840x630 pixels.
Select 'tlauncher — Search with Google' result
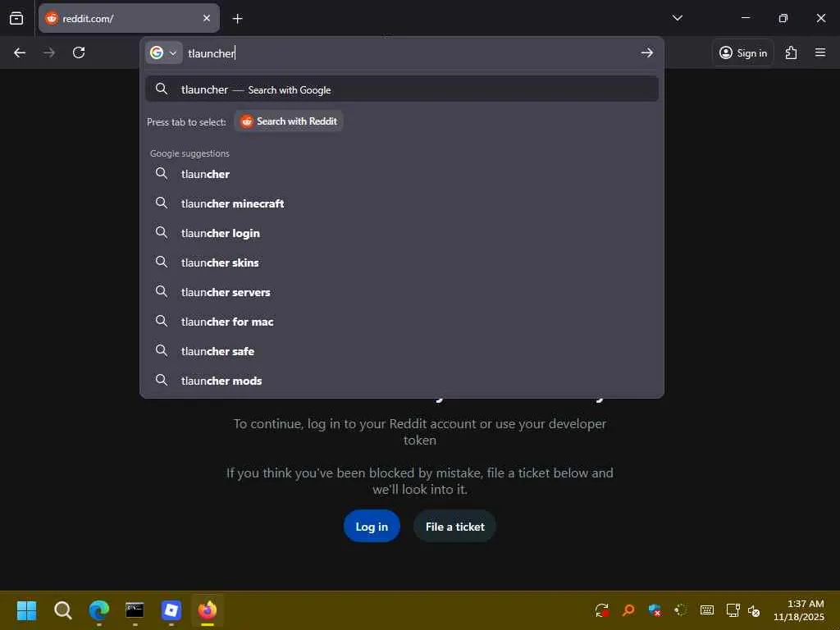[402, 89]
